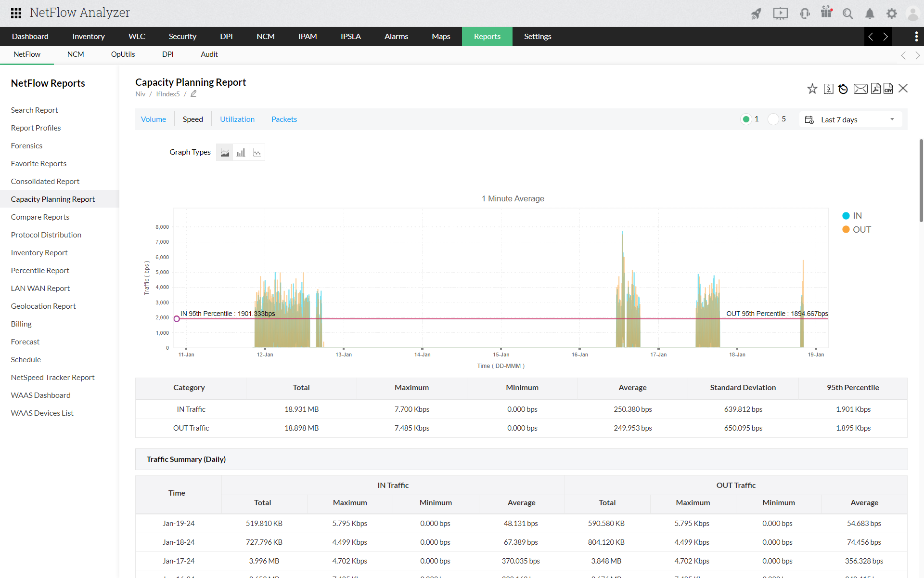Export the report as CSV
This screenshot has height=578, width=924.
click(889, 89)
